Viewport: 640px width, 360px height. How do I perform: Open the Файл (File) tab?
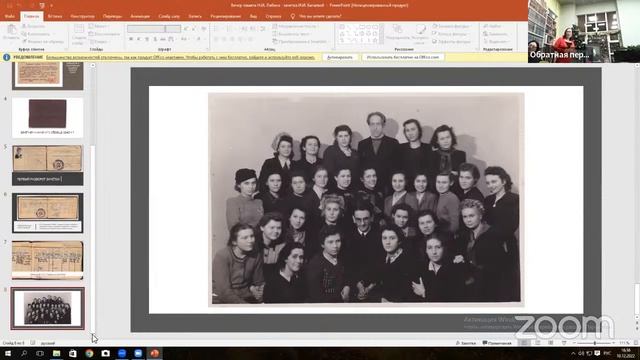point(10,16)
